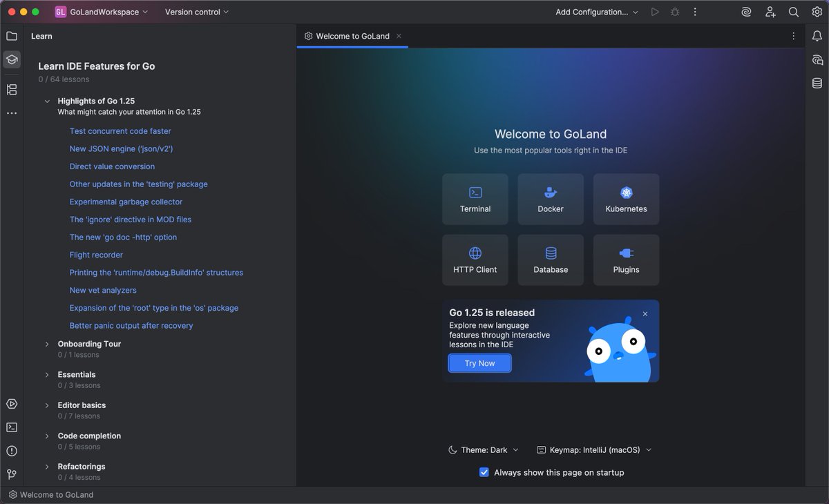
Task: Click the status bar Welcome to GoLand entry
Action: click(x=50, y=494)
